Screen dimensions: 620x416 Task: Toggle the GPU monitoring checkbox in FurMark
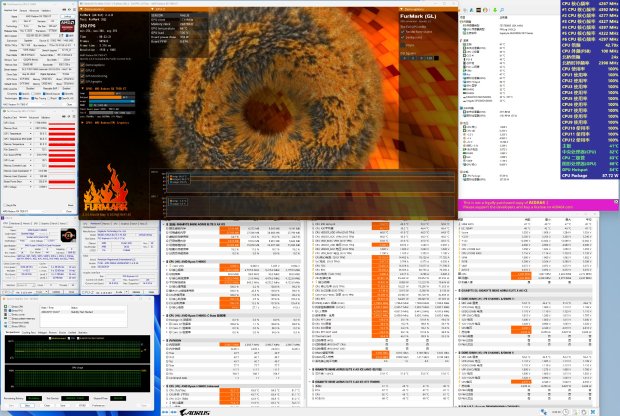(83, 76)
